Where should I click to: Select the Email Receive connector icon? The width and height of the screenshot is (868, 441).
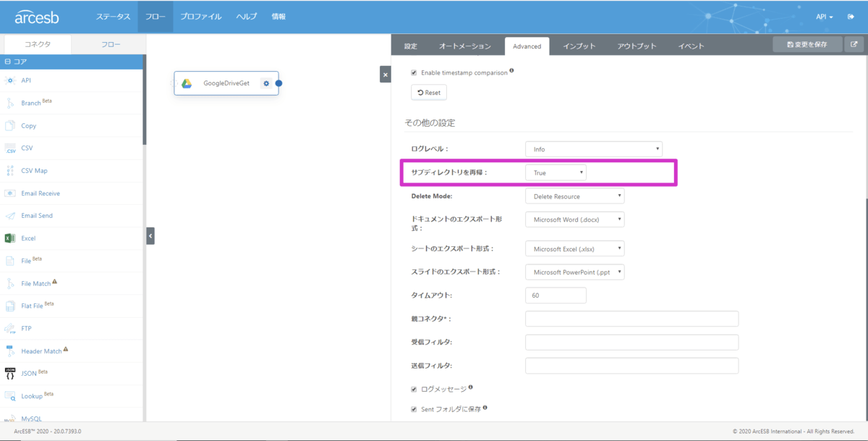pyautogui.click(x=10, y=193)
